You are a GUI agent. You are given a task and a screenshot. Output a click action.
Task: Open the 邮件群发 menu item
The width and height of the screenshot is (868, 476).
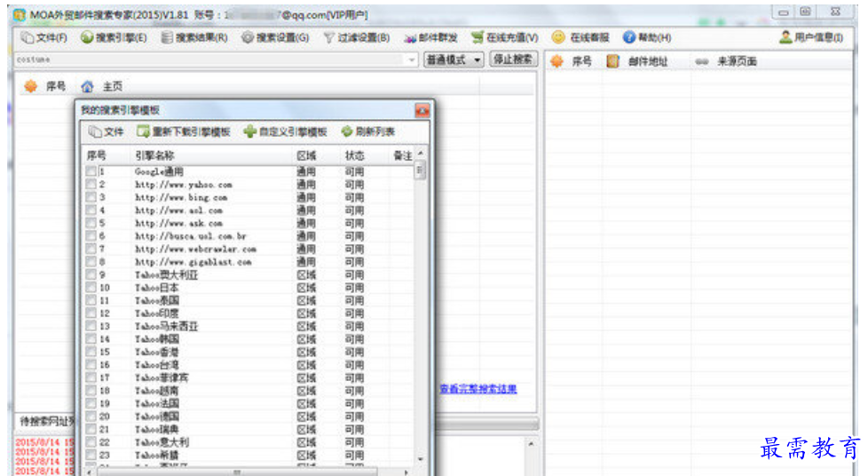[430, 37]
